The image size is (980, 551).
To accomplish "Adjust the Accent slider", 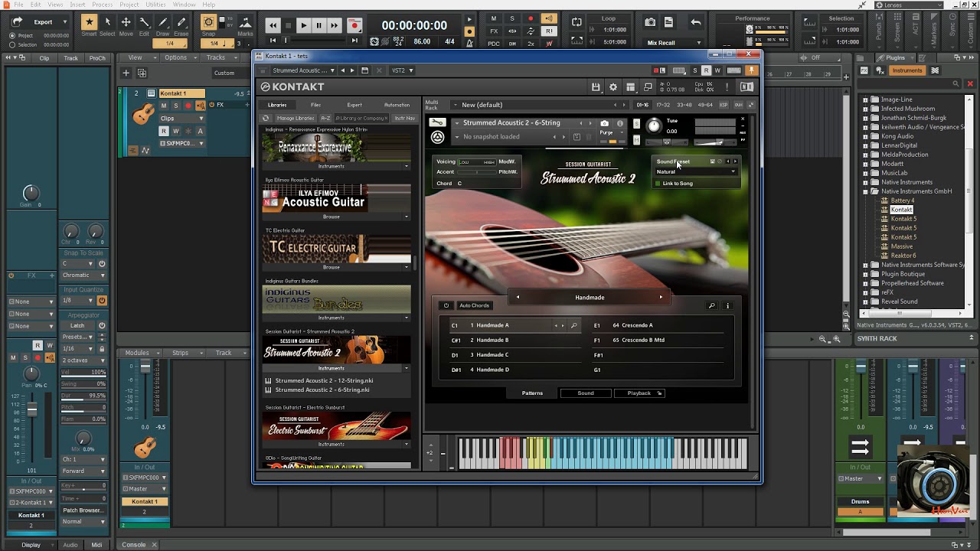I will tap(476, 172).
